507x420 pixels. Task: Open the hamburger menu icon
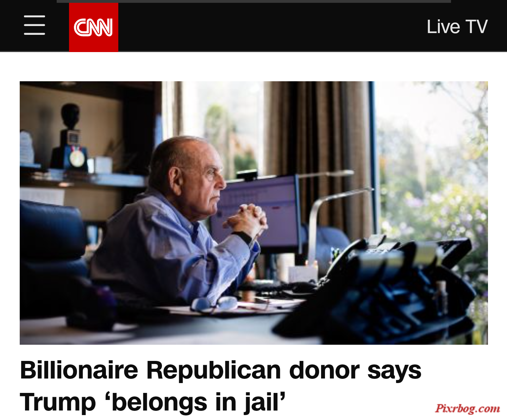click(35, 25)
